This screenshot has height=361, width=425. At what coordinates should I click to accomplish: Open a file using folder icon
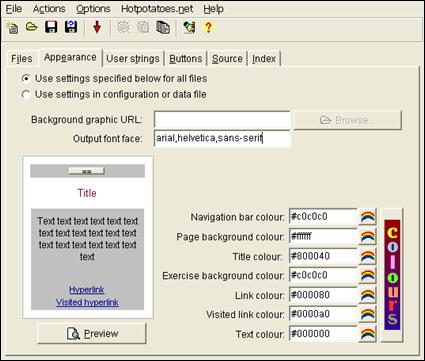tap(32, 27)
